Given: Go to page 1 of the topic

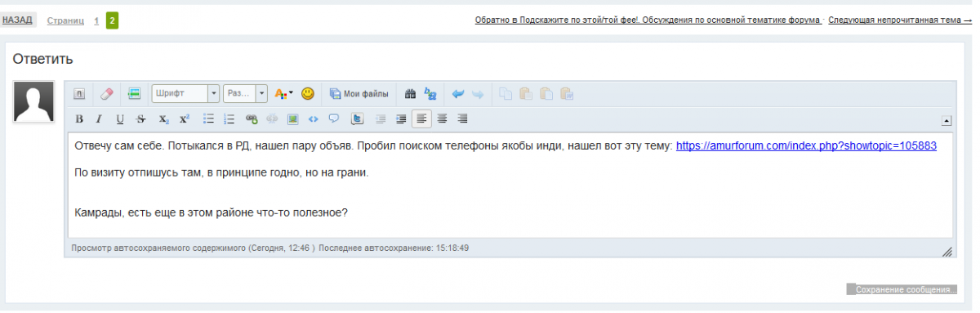Looking at the screenshot, I should (x=96, y=20).
